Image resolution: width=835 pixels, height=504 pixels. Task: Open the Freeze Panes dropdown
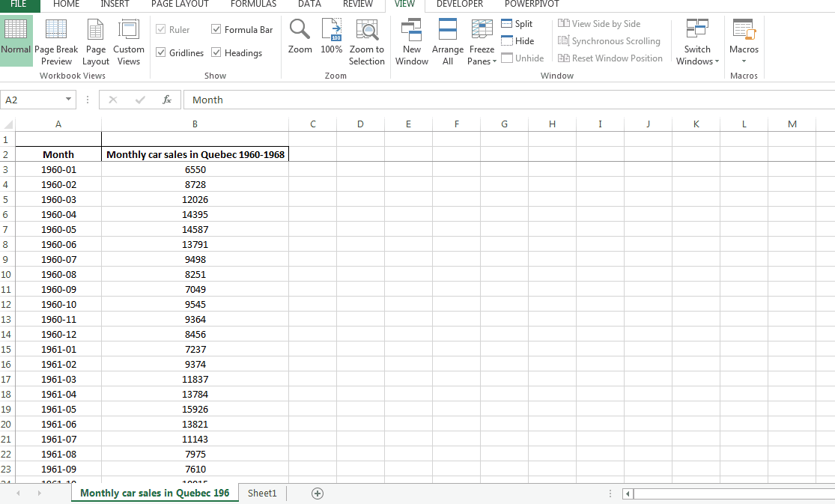[x=482, y=43]
